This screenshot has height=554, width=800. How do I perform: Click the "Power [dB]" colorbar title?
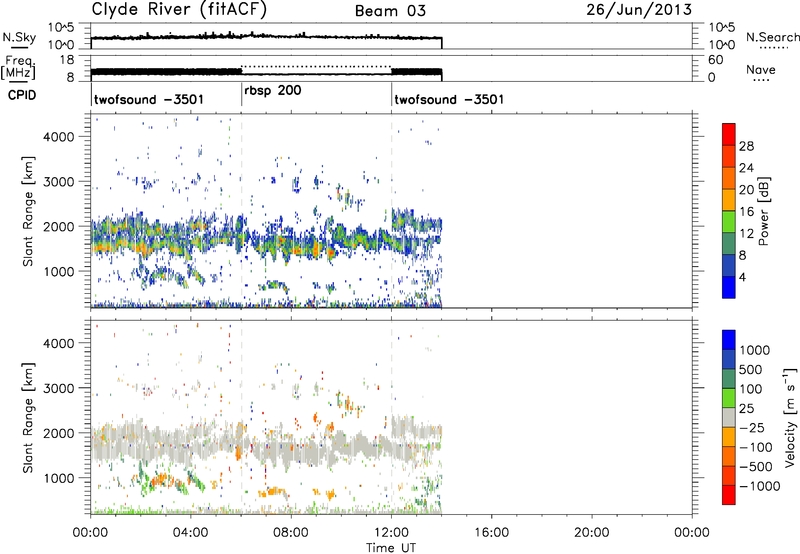(x=764, y=211)
